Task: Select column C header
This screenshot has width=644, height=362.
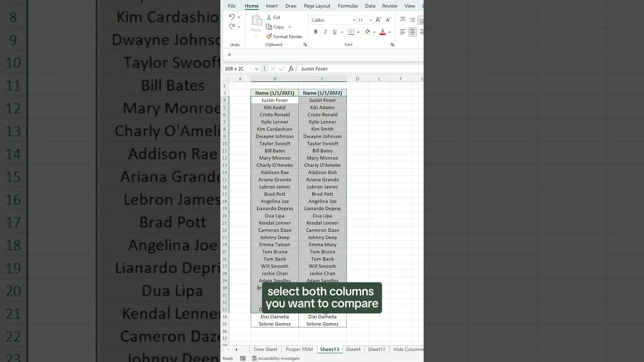Action: point(323,79)
